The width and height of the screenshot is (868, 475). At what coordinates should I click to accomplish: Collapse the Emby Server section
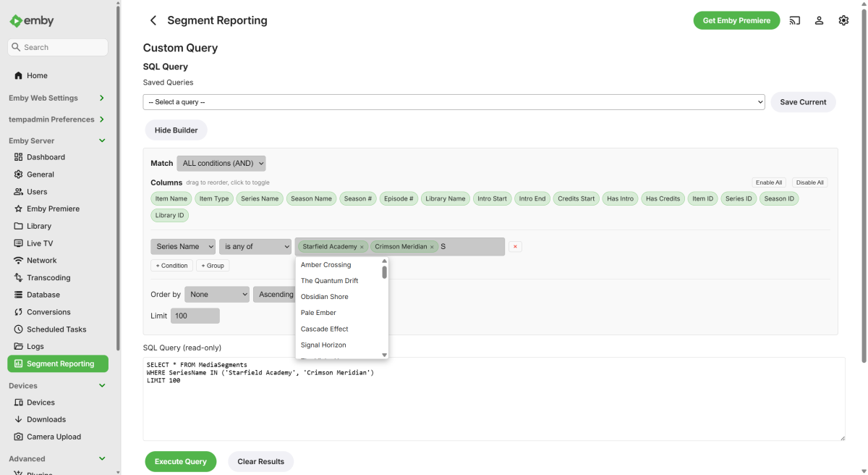point(102,140)
